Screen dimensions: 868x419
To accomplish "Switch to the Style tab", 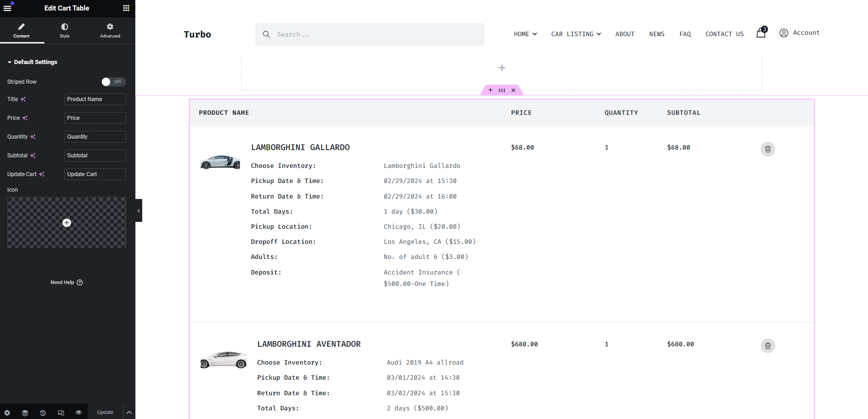I will tap(64, 31).
